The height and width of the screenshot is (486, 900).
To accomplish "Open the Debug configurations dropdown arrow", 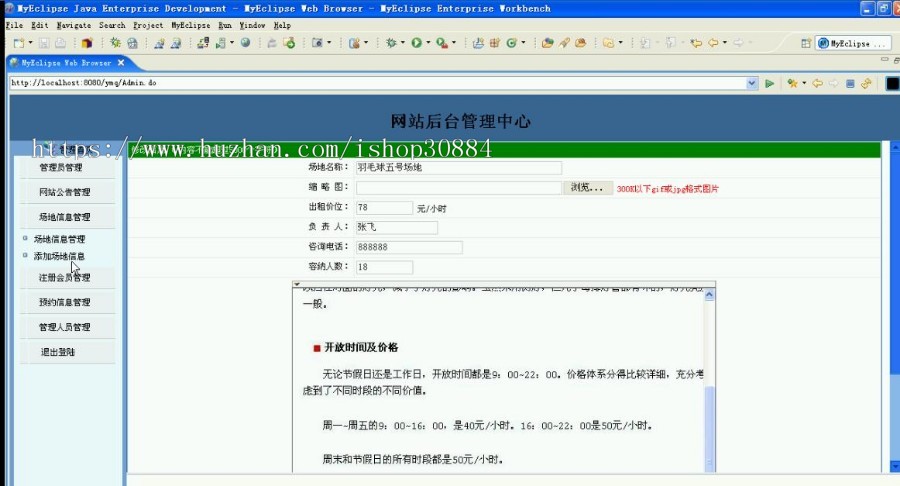I will [x=402, y=43].
